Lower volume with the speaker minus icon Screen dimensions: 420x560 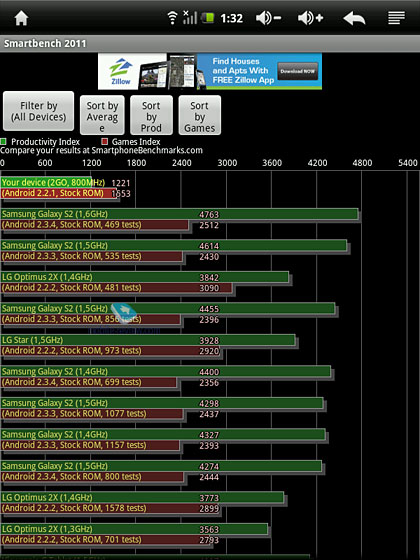pyautogui.click(x=269, y=18)
